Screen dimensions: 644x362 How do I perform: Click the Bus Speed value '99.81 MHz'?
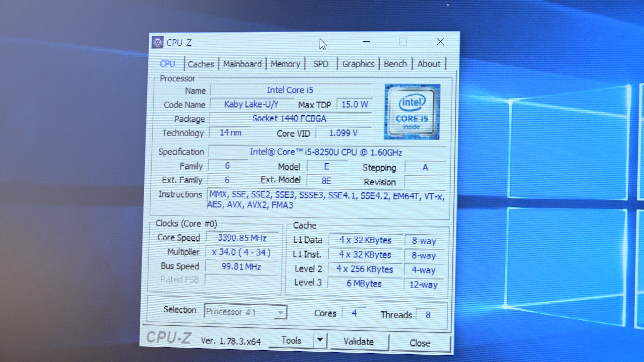pos(241,266)
